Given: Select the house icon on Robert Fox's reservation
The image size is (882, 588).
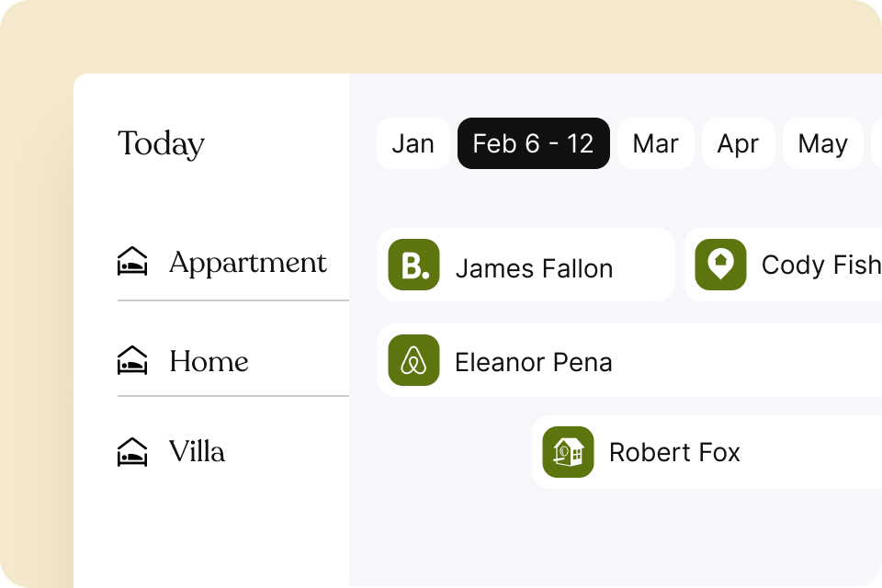Looking at the screenshot, I should [568, 452].
